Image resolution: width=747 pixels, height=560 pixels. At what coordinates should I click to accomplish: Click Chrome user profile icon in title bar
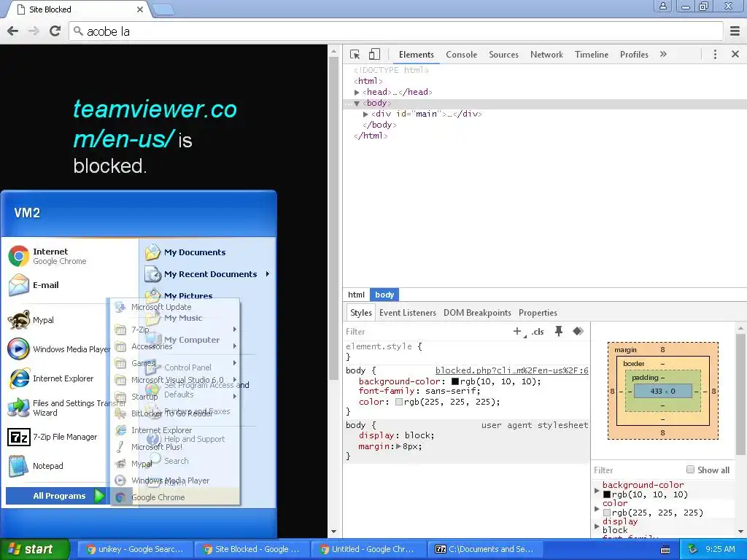662,6
